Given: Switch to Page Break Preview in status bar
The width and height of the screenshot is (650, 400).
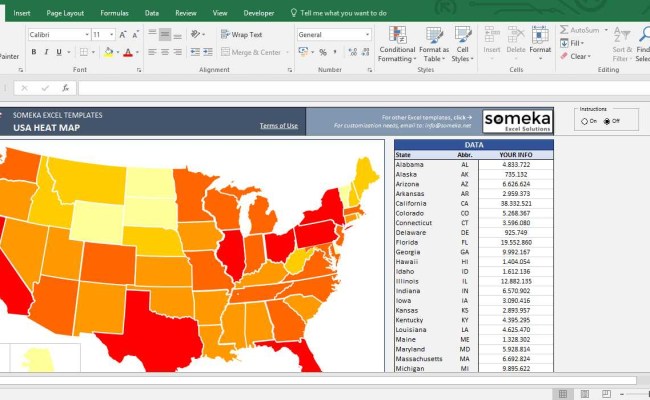Looking at the screenshot, I should click(606, 394).
